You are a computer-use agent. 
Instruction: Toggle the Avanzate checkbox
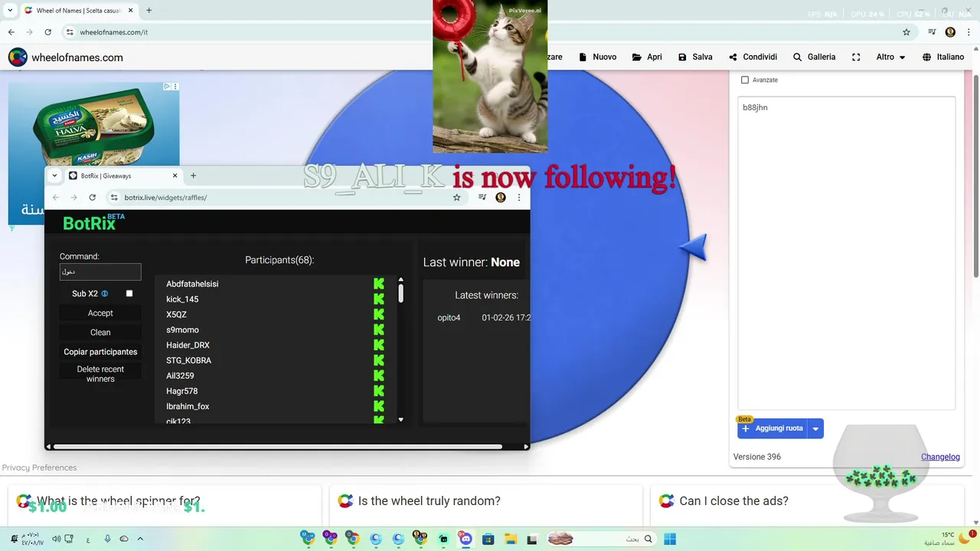(745, 80)
